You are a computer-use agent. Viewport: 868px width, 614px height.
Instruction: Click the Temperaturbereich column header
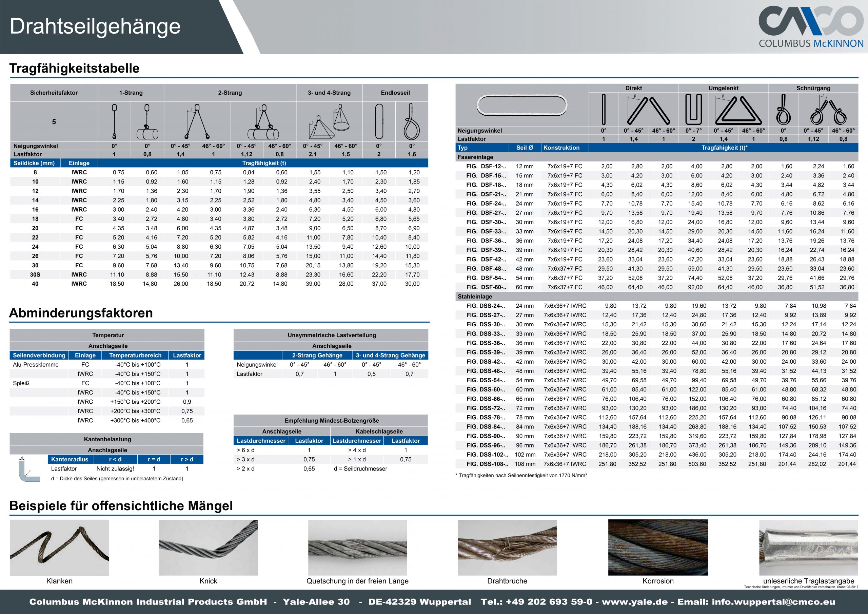tap(135, 355)
